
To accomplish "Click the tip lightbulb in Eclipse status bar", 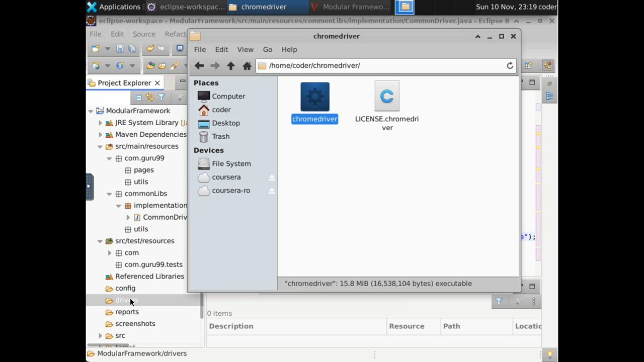I will [550, 354].
